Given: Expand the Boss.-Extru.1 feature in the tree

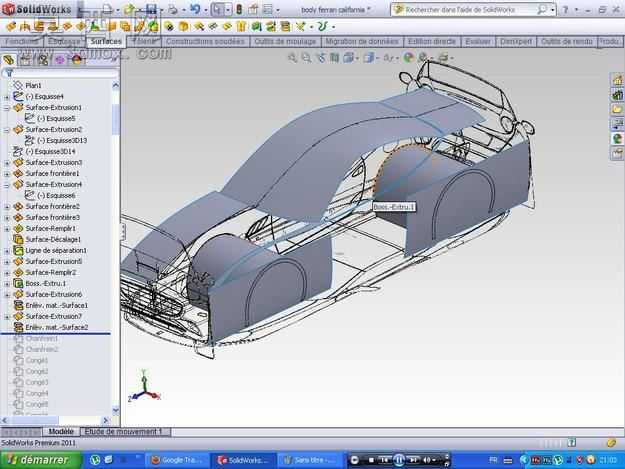Looking at the screenshot, I should pos(6,284).
